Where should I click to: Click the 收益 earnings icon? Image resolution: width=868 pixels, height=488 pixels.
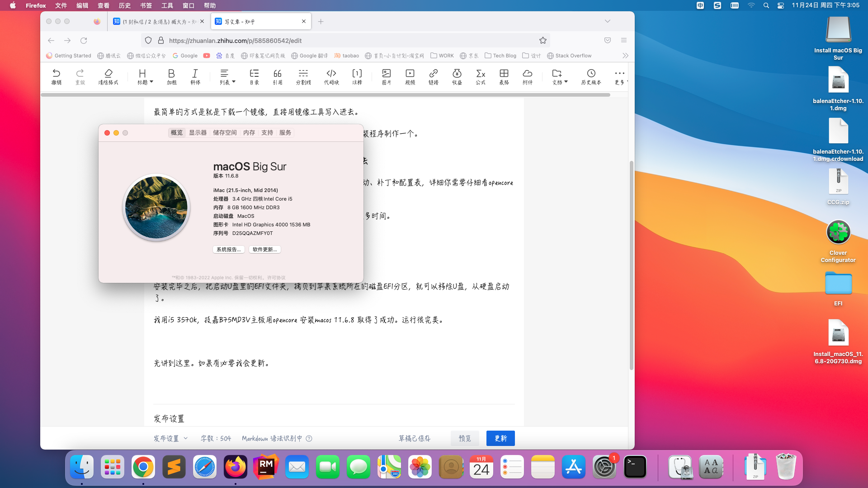tap(457, 76)
